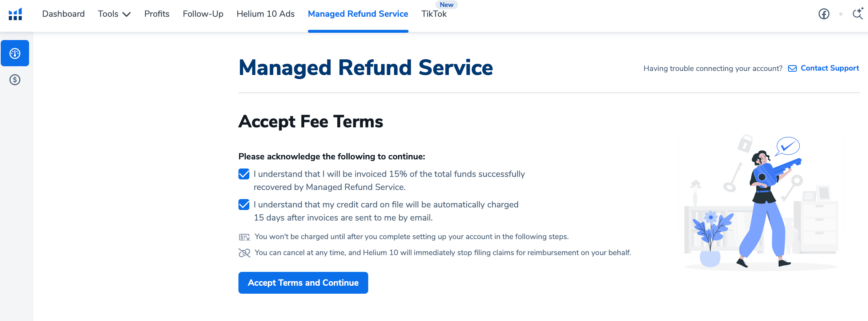Uncheck the 15% invoice acknowledgement checkbox
The height and width of the screenshot is (321, 868).
click(x=244, y=174)
